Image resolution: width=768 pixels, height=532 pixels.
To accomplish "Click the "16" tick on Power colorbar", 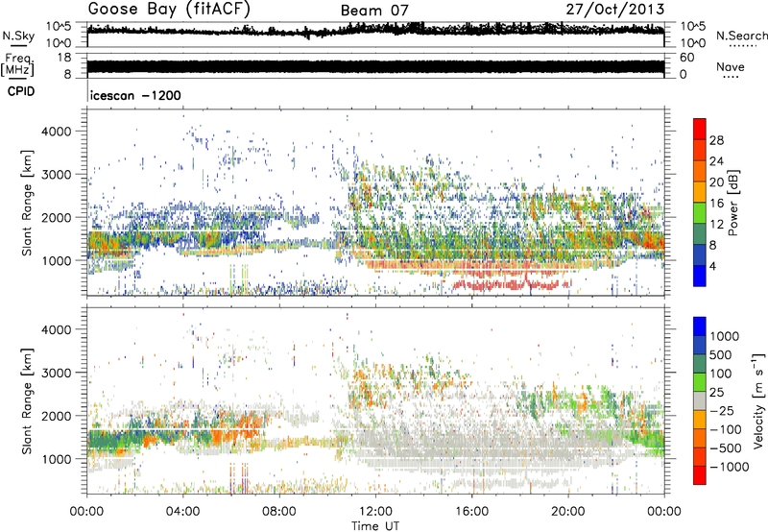I will (716, 203).
